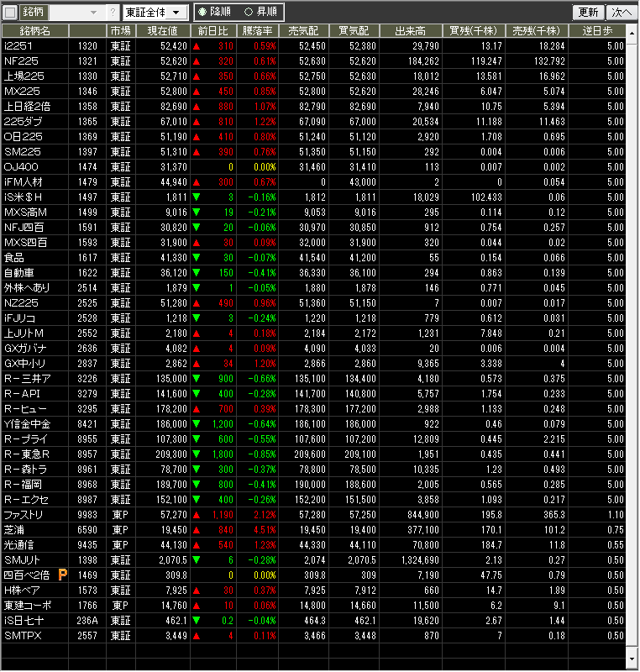640x672 pixels.
Task: Click the green down arrow in SMJリト row
Action: point(197,559)
